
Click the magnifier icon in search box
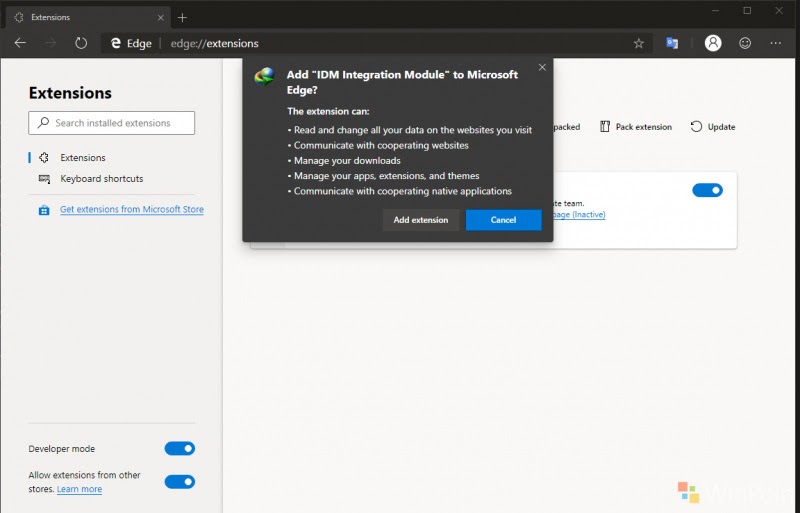(43, 123)
